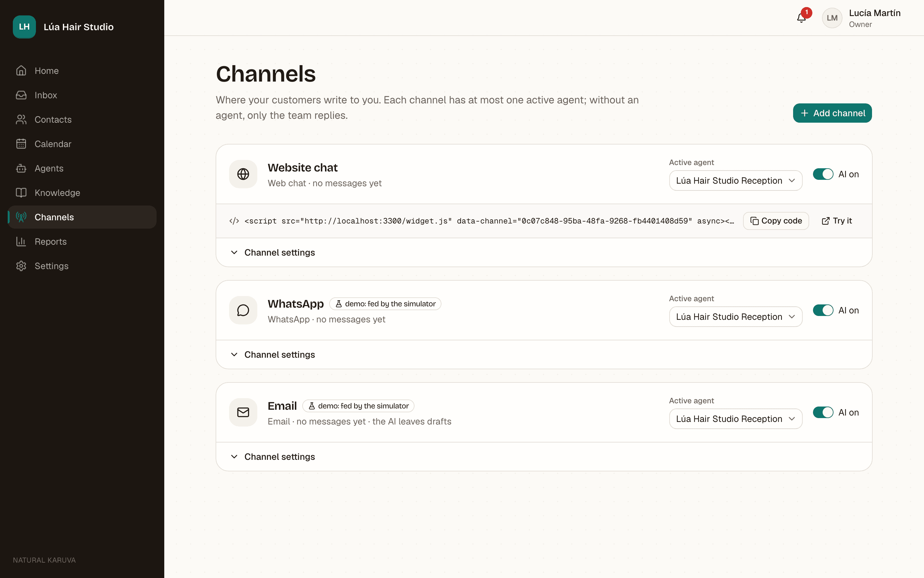Click the Reports bar chart icon
The width and height of the screenshot is (924, 578).
click(21, 241)
